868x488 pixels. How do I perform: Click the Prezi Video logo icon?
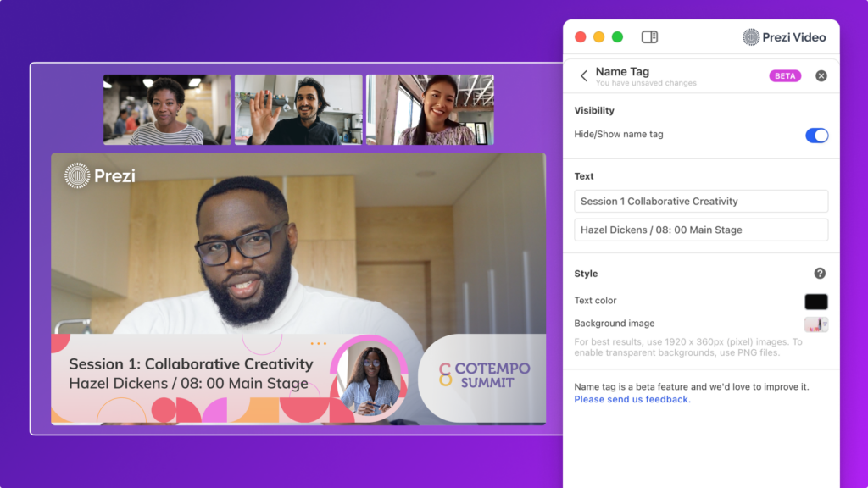tap(751, 37)
